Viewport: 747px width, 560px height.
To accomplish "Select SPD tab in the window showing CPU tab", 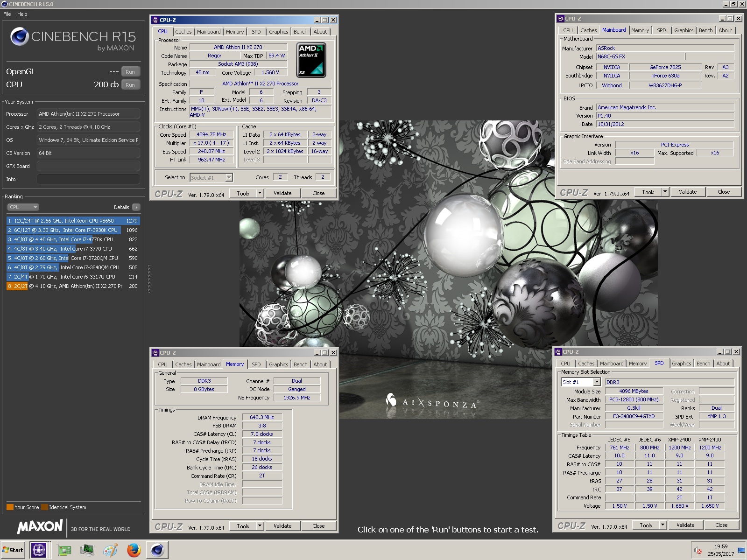I will point(256,32).
